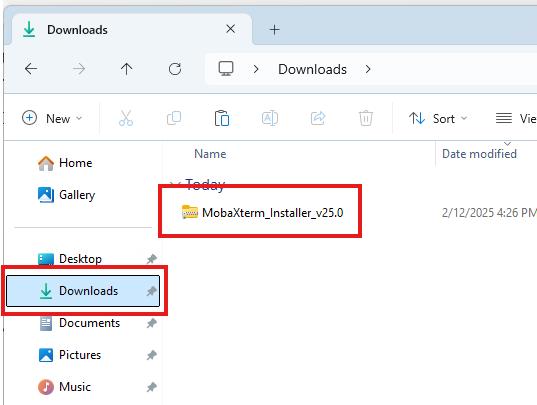
Task: Open Pictures in the sidebar
Action: click(70, 355)
